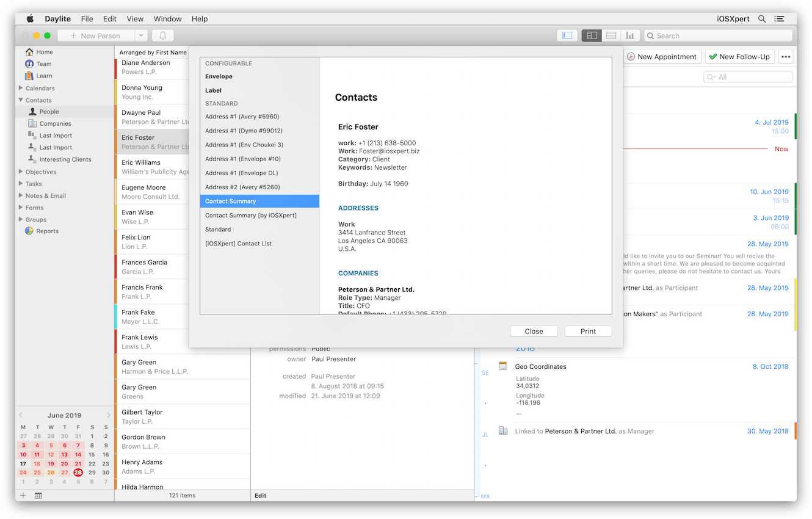Screen dimensions: 812x519
Task: Go to previous month in mini calendar
Action: [x=21, y=415]
